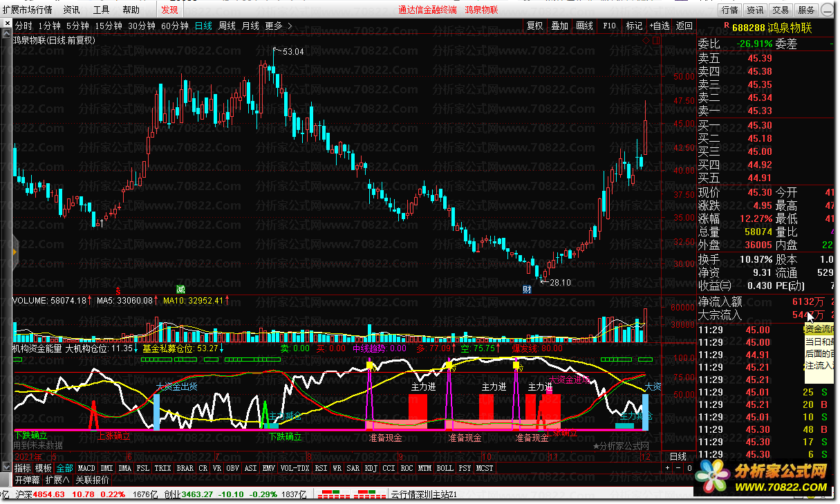
Task: Select the 周线 period tab
Action: [227, 26]
